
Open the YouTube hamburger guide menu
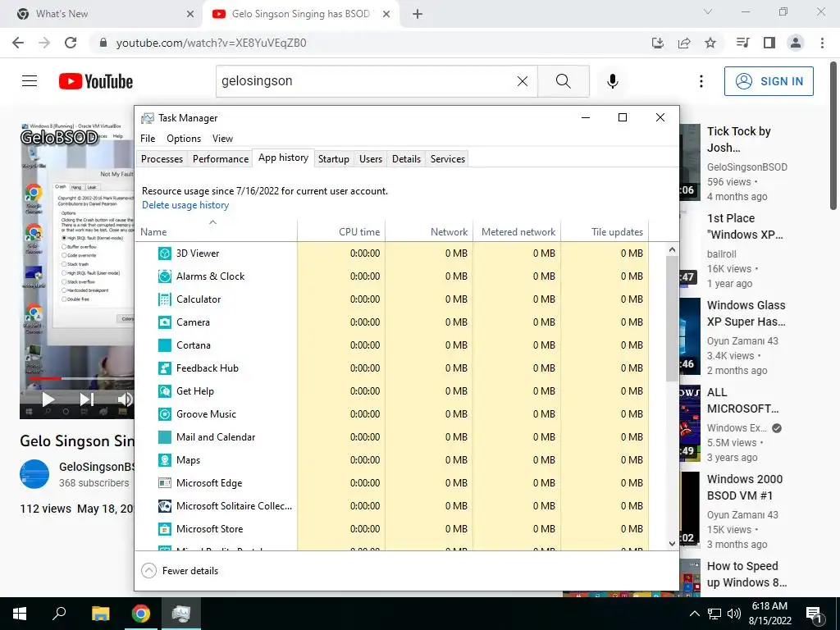(x=30, y=81)
